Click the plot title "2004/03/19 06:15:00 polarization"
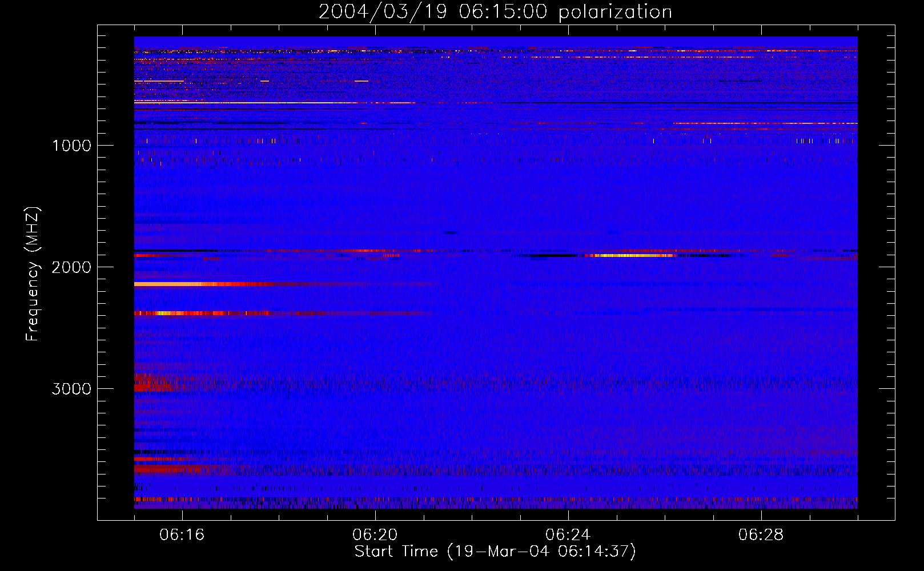The image size is (924, 571). coord(495,12)
